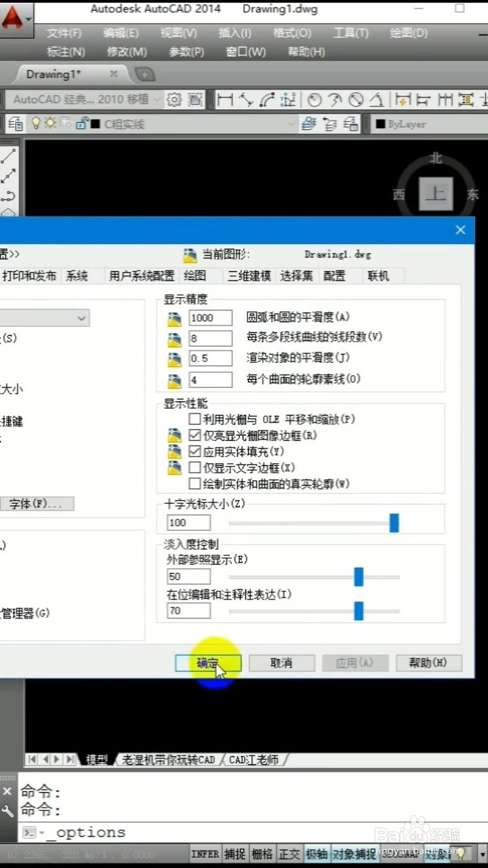This screenshot has width=488, height=868.
Task: Click the new drawing tab plus icon
Action: (145, 74)
